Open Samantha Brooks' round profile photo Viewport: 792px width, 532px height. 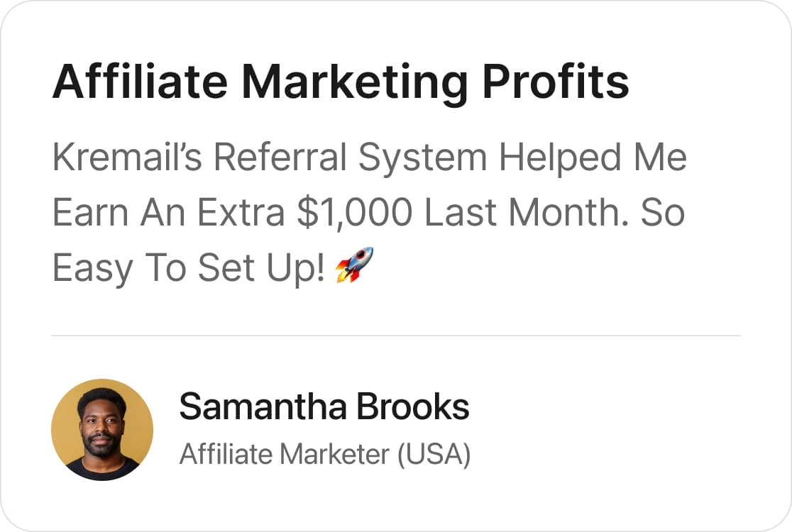[102, 430]
